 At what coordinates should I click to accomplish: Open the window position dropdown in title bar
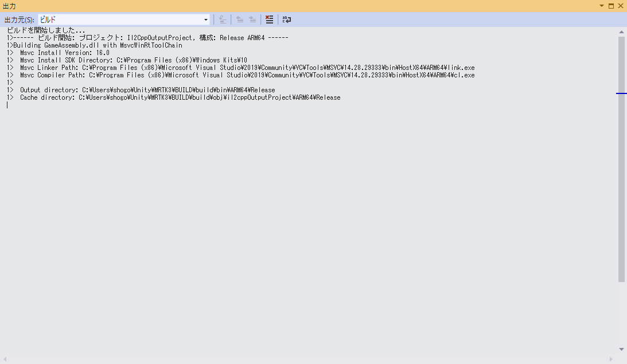[x=602, y=6]
